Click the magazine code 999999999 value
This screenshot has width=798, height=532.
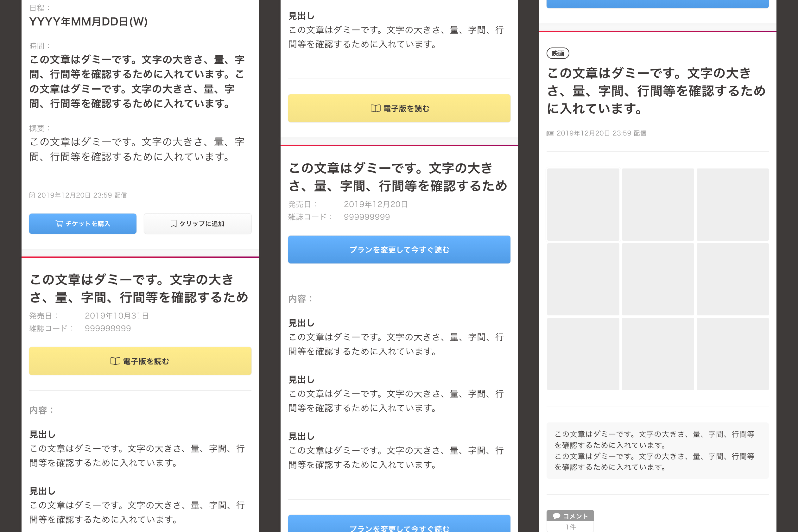(x=367, y=217)
